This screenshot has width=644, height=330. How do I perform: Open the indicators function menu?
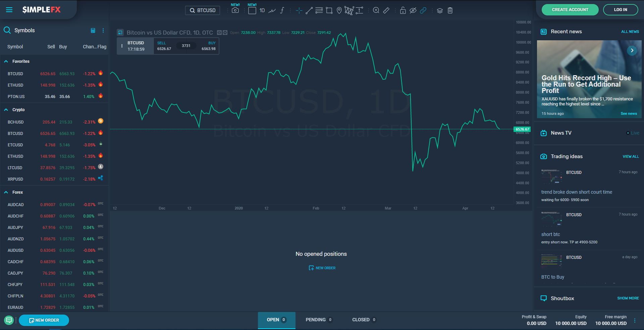(x=282, y=10)
